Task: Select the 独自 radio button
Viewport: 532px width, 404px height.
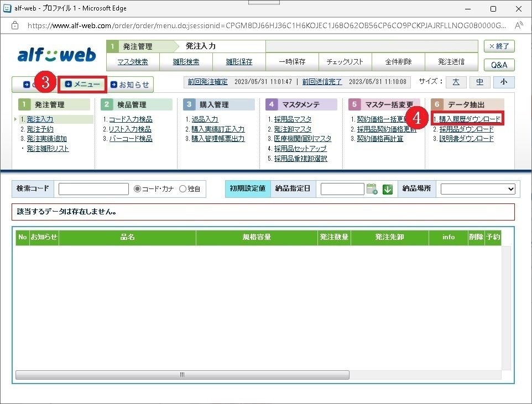Action: coord(184,188)
